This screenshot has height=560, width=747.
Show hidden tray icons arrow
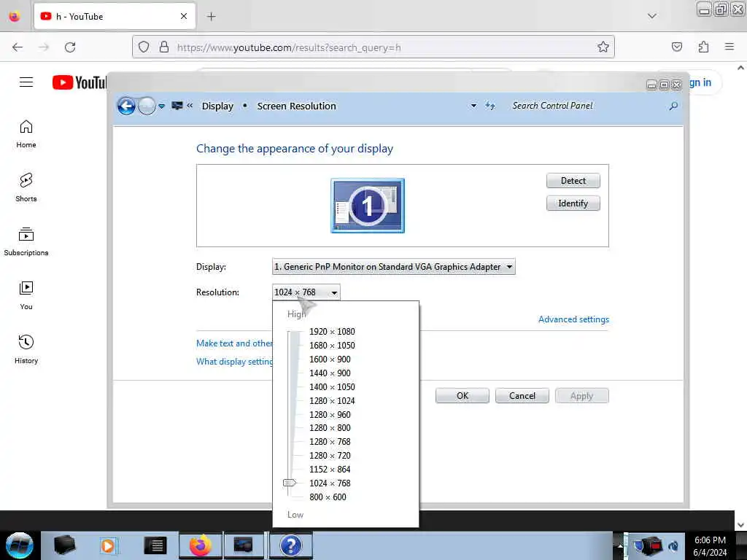point(620,545)
